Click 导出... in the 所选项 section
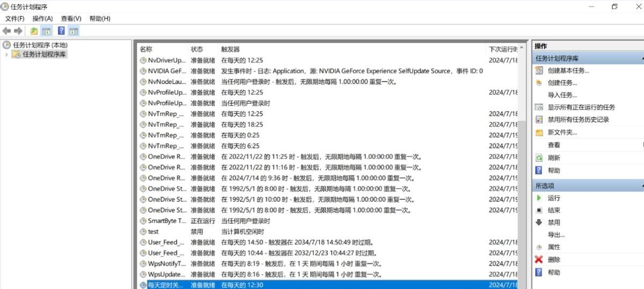This screenshot has height=289, width=644. [556, 235]
